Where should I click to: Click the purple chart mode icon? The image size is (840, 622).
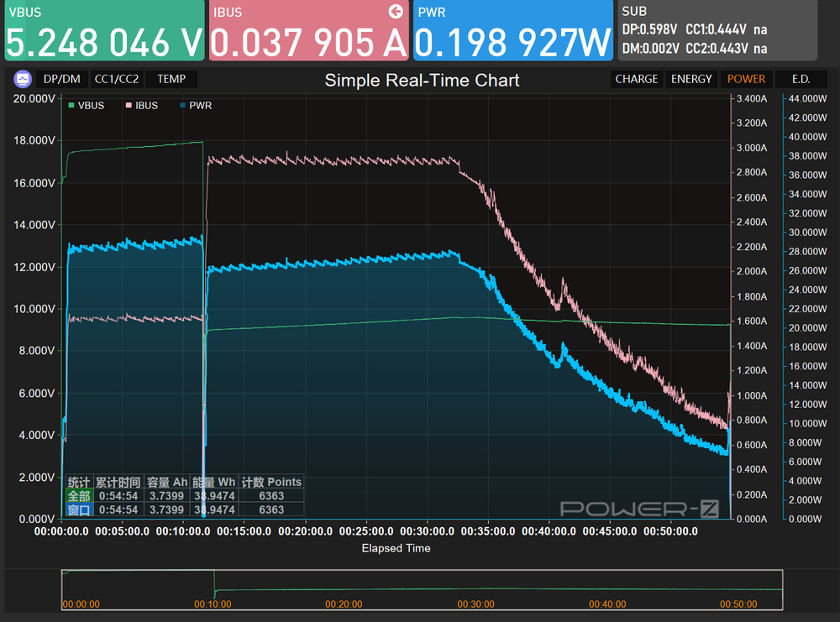(x=23, y=79)
